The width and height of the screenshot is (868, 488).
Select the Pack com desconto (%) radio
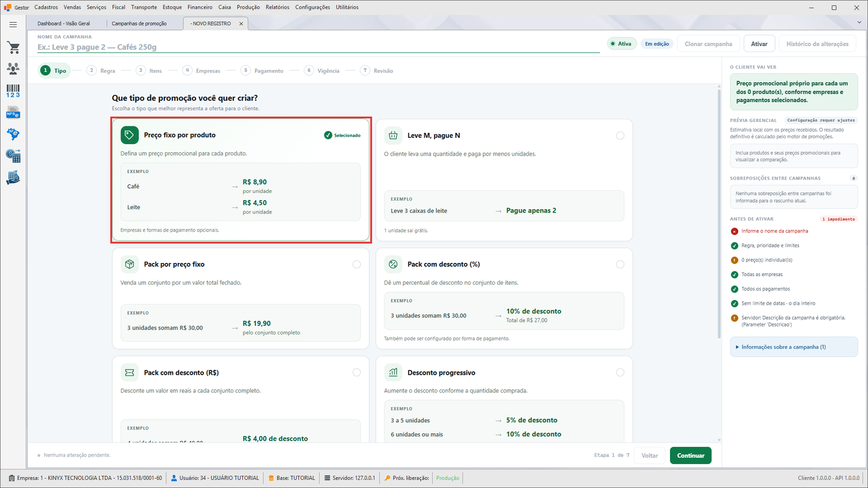point(620,264)
